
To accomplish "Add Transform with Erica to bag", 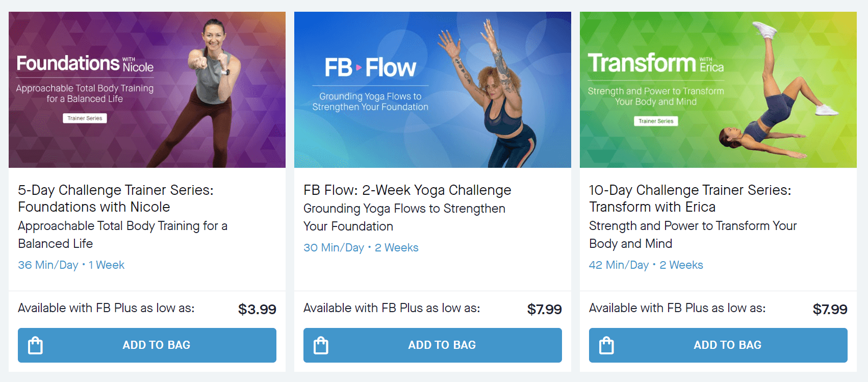I will tap(718, 345).
